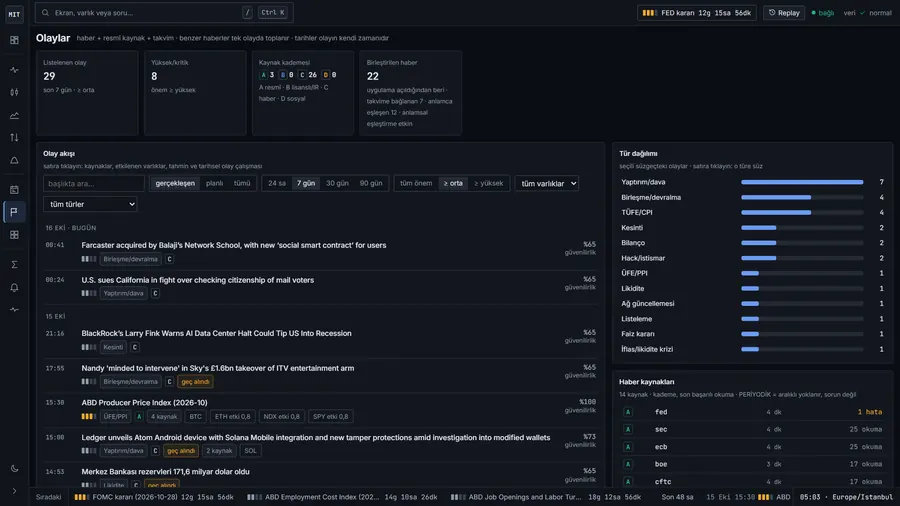Open the topmost pulse line icon in the sidebar
This screenshot has width=900, height=506.
14,70
